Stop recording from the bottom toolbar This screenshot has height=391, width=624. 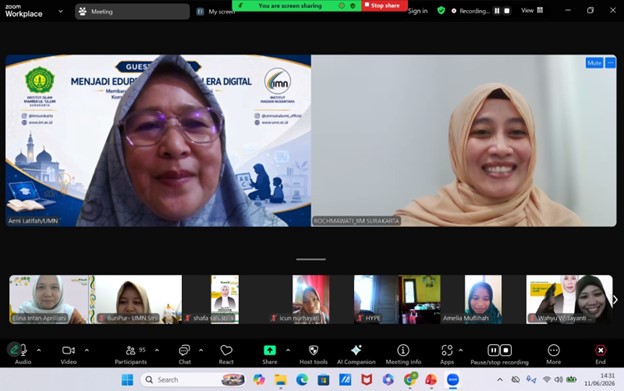coord(506,350)
